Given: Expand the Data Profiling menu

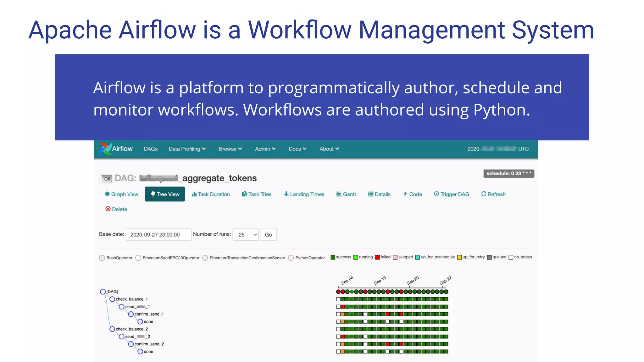Looking at the screenshot, I should (x=187, y=149).
